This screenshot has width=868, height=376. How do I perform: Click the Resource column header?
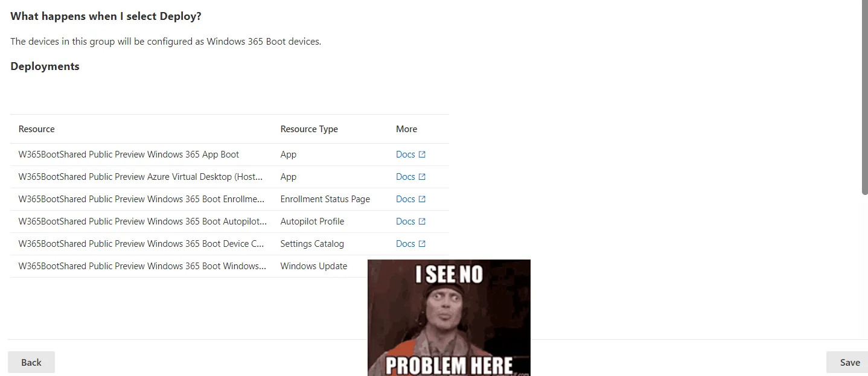tap(37, 129)
